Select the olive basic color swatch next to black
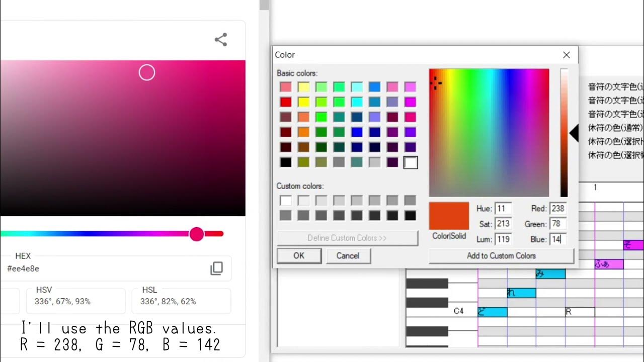644x362 pixels. (x=303, y=162)
